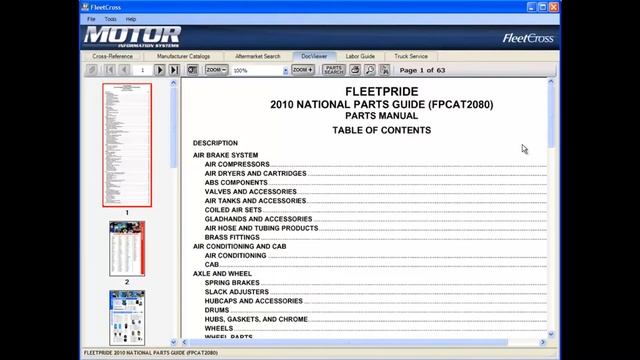Viewport: 640px width, 360px height.
Task: Switch to the Labor Guide tab
Action: 360,56
